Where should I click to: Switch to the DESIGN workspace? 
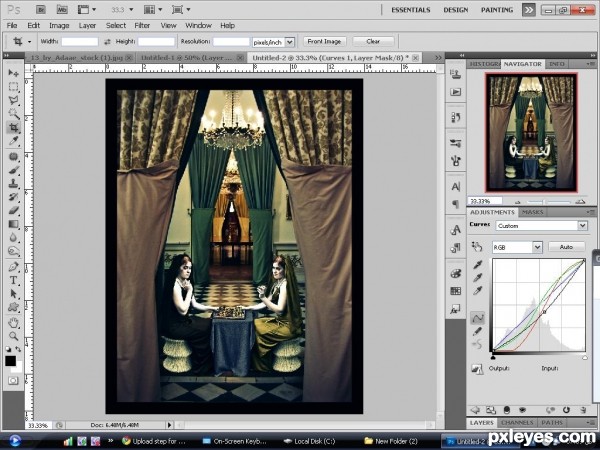pos(455,10)
